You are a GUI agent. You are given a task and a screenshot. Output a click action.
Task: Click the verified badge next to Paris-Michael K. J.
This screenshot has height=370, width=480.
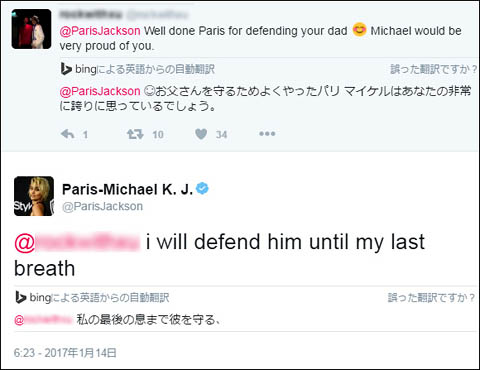202,189
